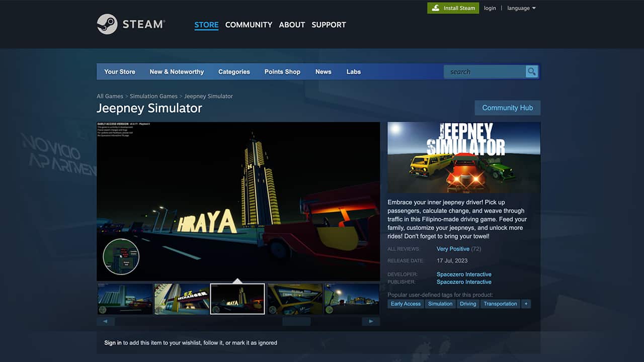Select the jeepney interior thumbnail
This screenshot has height=362, width=644.
(295, 299)
